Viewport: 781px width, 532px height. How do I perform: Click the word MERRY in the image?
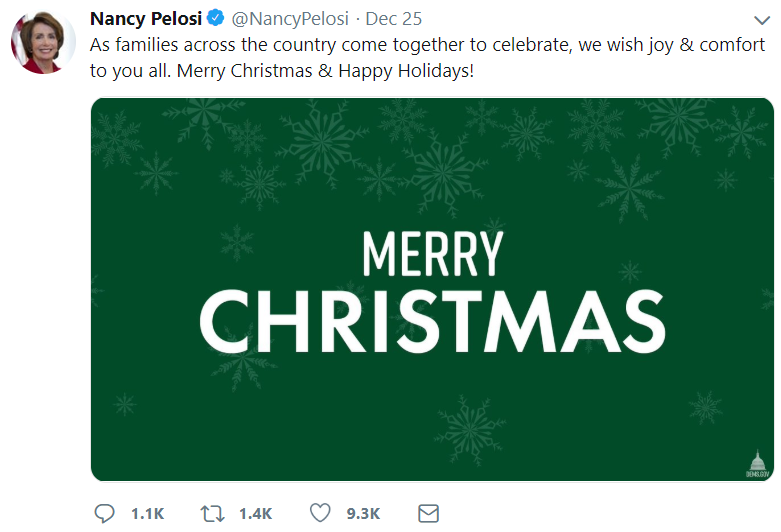point(432,254)
